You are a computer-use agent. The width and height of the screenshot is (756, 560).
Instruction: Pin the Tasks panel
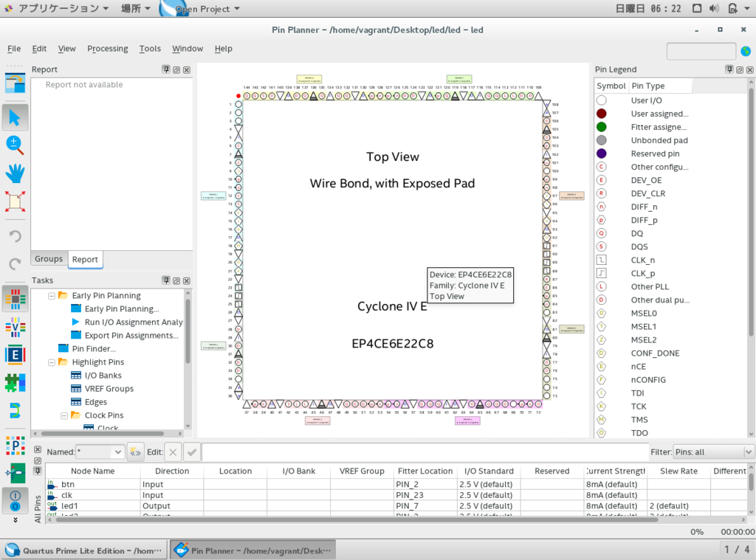pos(166,280)
